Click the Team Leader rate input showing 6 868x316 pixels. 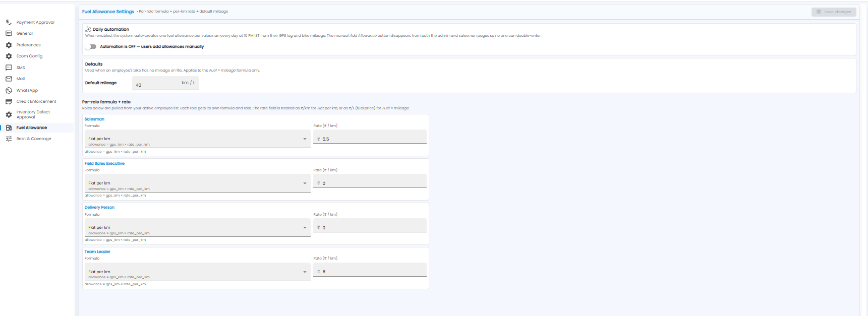[x=370, y=270]
